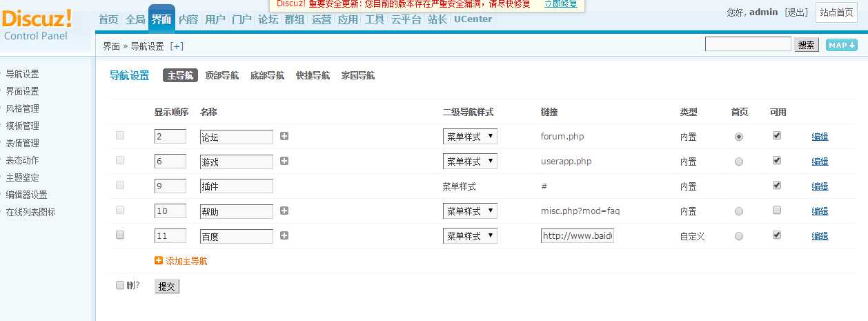Viewport: 868px width, 321px height.
Task: Toggle the delete checkbox on the 百度 row
Action: tap(120, 235)
